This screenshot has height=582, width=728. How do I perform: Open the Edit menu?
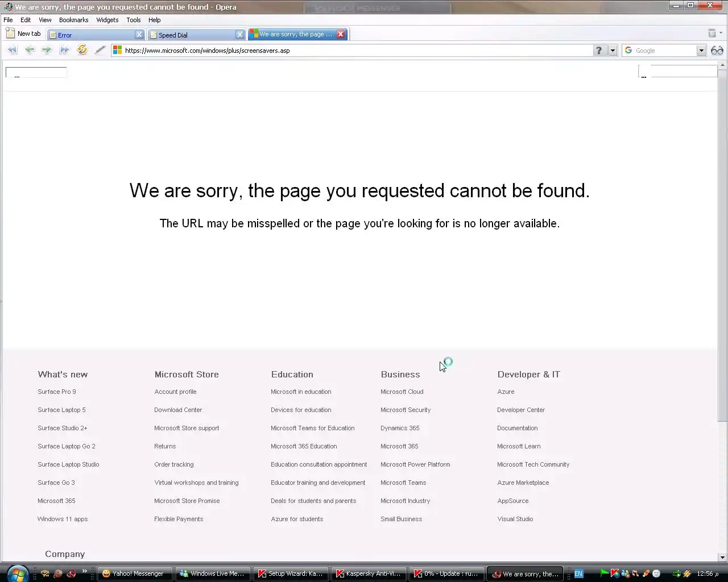(26, 20)
